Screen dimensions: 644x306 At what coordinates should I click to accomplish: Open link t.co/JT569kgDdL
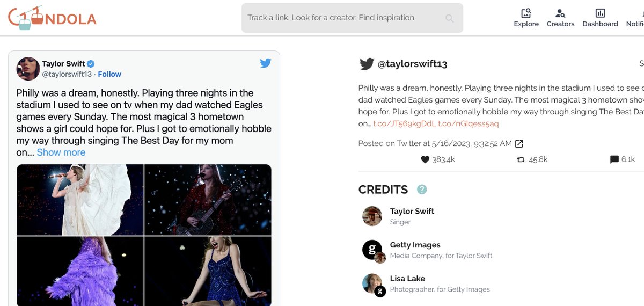405,123
